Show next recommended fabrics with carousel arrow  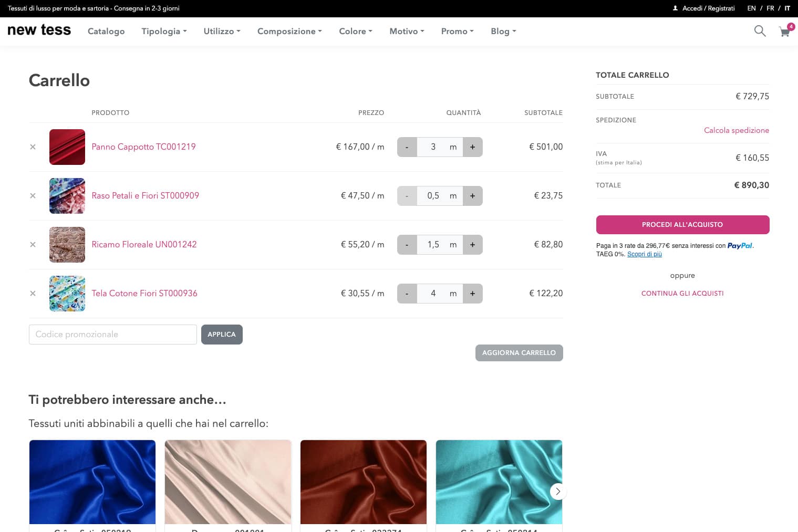558,491
